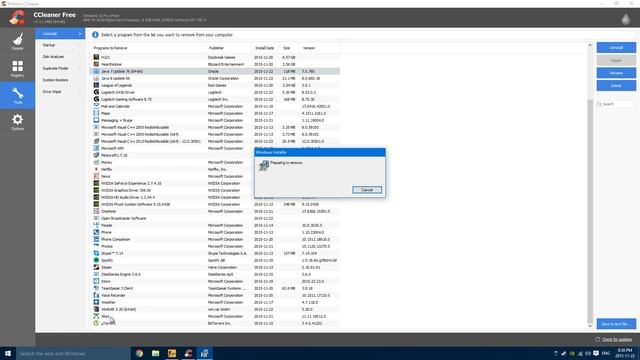Click the Windows Installer dialog icon
The height and width of the screenshot is (360, 640).
click(264, 165)
